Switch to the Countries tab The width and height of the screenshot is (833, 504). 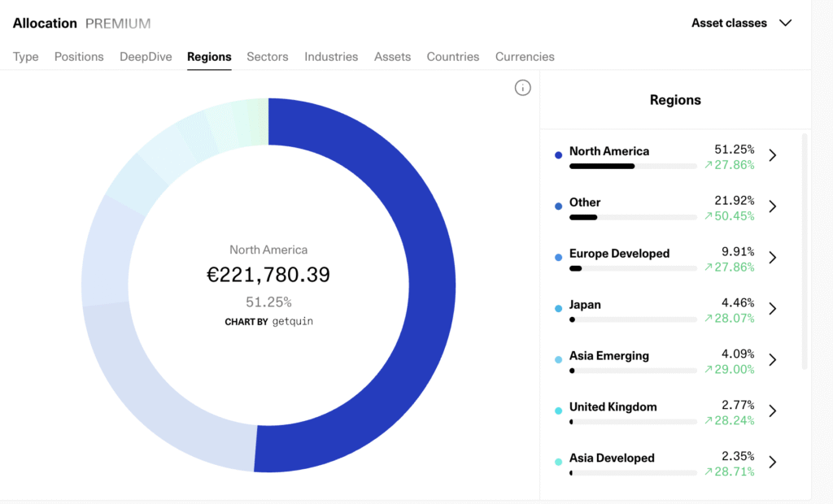[x=453, y=57]
